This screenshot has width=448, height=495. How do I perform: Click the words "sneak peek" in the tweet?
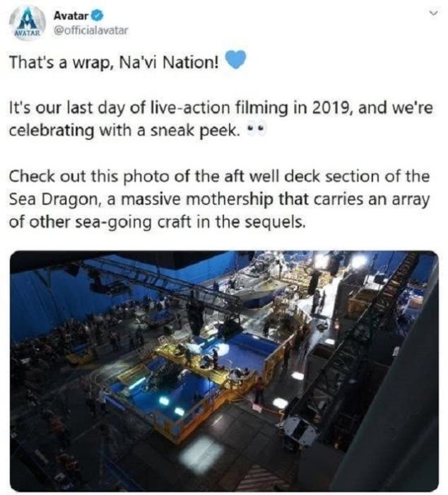pyautogui.click(x=195, y=131)
